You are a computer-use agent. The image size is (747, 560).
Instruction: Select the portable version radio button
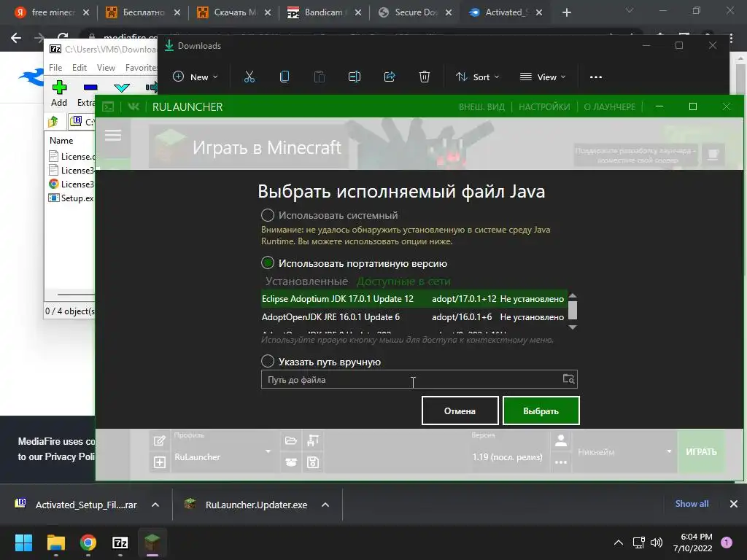point(268,262)
